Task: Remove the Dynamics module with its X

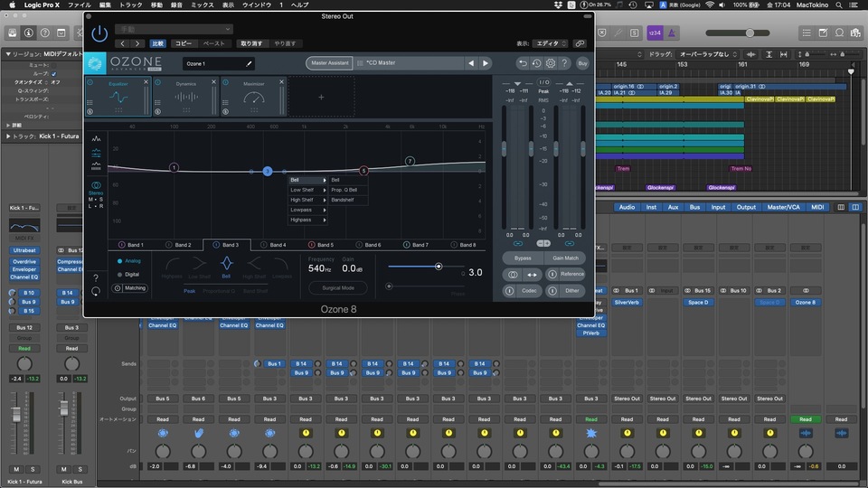Action: (213, 82)
